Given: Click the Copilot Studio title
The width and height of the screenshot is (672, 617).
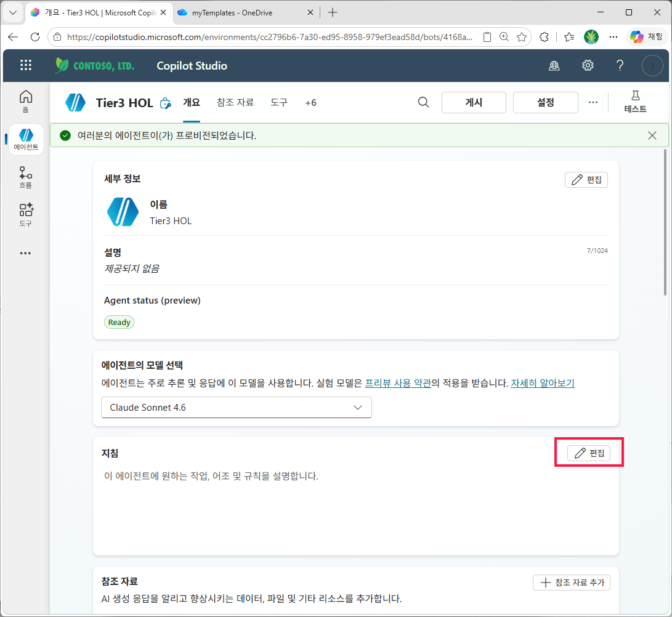Looking at the screenshot, I should (192, 65).
